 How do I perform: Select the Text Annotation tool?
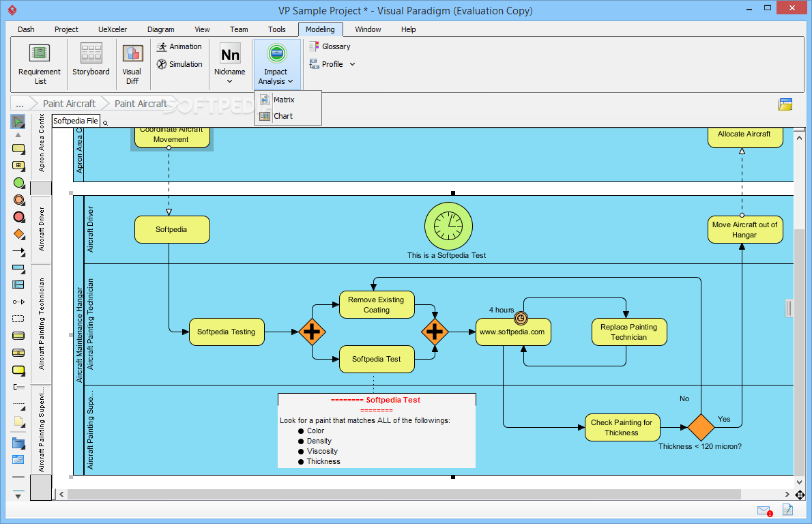click(18, 387)
